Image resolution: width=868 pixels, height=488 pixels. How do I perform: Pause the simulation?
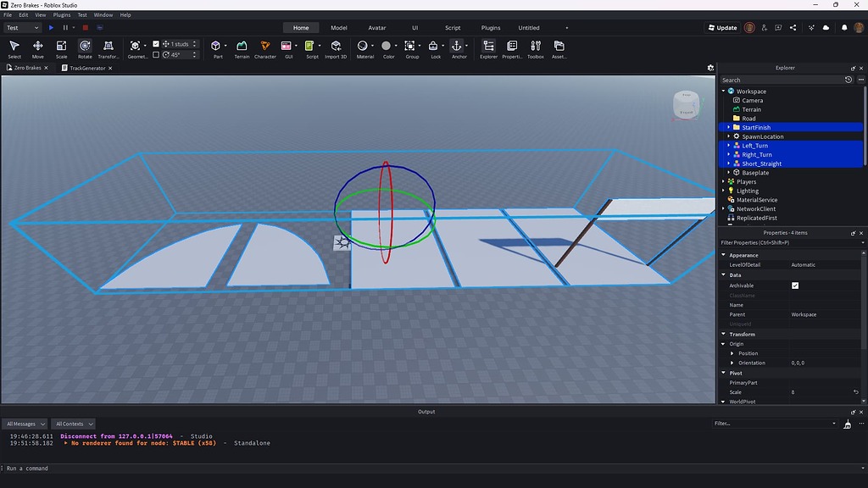[65, 28]
